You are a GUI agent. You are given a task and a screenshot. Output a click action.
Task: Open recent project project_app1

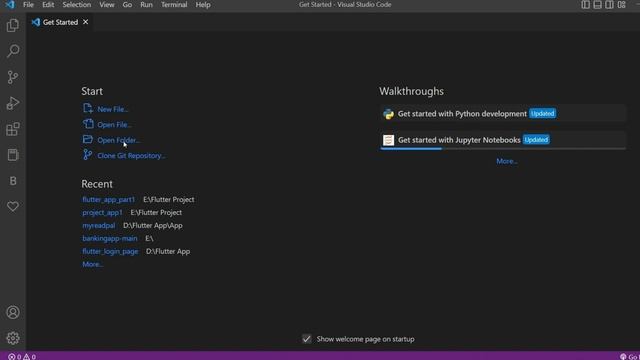(x=102, y=213)
